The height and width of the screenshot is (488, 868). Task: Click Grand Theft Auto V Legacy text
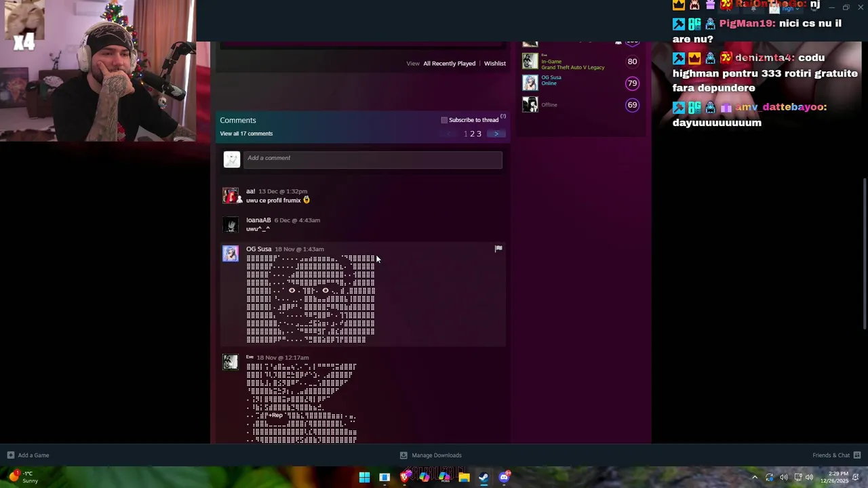pyautogui.click(x=572, y=67)
